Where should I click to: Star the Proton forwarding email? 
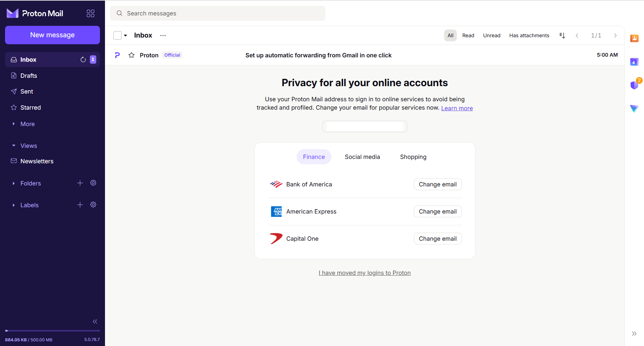pos(131,55)
